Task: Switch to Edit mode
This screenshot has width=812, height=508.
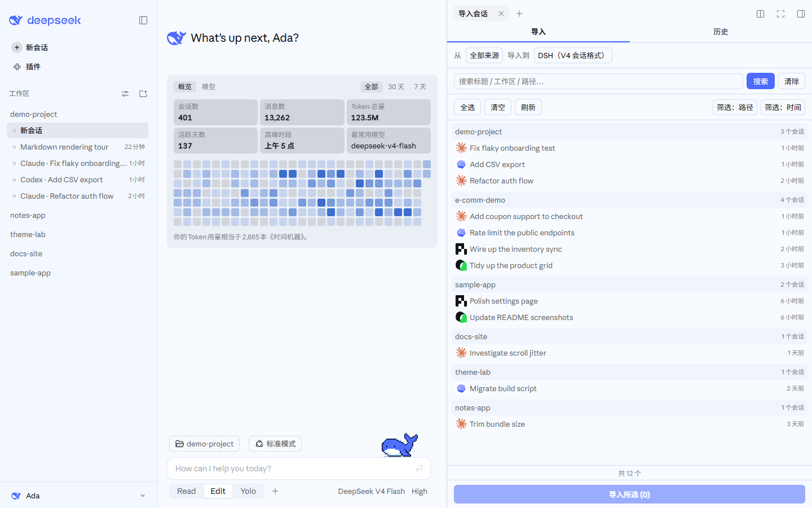Action: tap(218, 491)
